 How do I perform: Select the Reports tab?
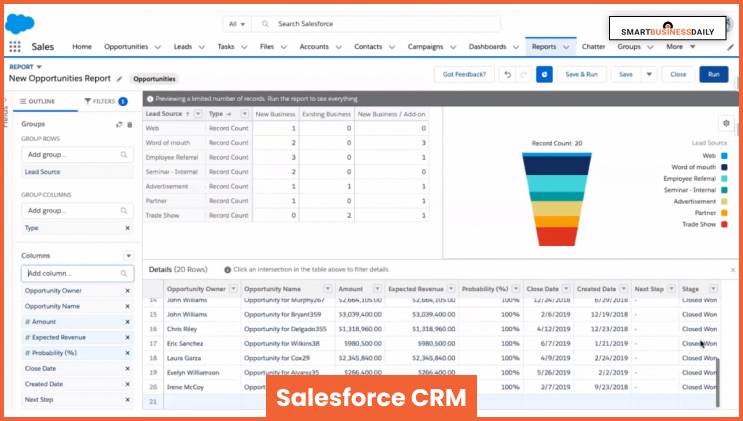(x=544, y=46)
